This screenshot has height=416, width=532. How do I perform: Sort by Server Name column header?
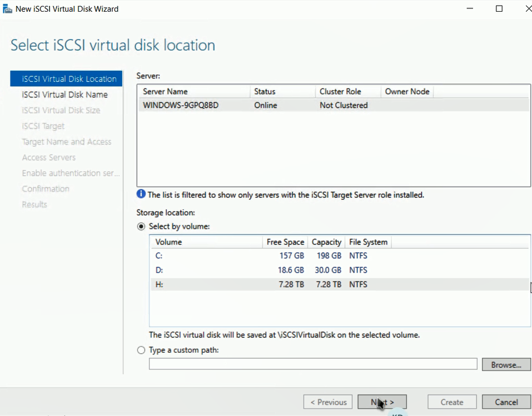tap(165, 92)
